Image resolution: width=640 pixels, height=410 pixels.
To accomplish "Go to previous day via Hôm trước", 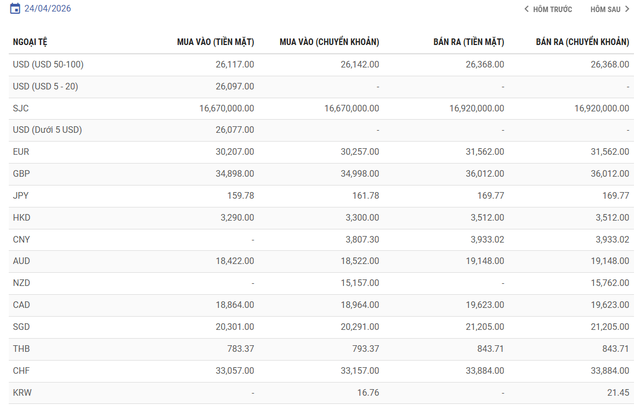I will tap(551, 9).
